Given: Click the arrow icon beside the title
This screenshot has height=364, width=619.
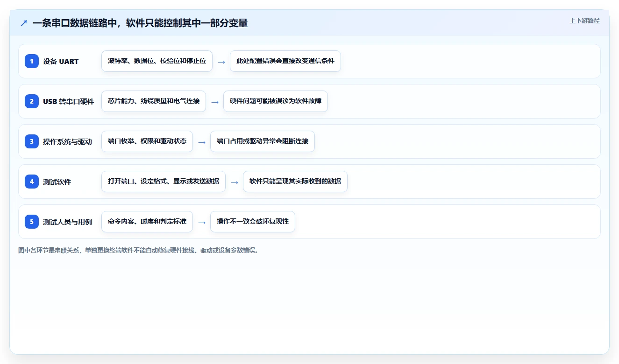Looking at the screenshot, I should (x=24, y=23).
